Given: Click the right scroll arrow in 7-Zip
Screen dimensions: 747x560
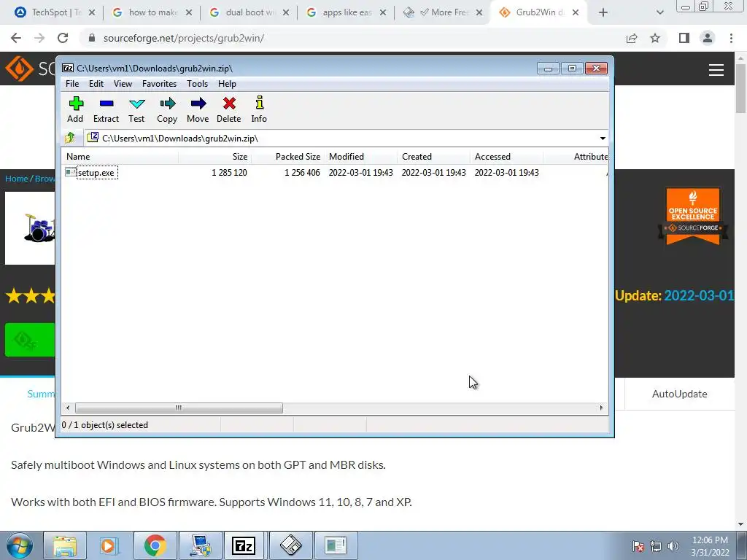Looking at the screenshot, I should pyautogui.click(x=601, y=408).
